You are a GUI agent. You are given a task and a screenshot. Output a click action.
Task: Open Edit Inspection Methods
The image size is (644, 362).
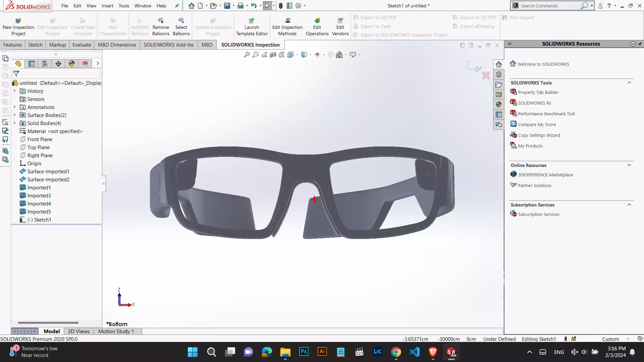[287, 27]
